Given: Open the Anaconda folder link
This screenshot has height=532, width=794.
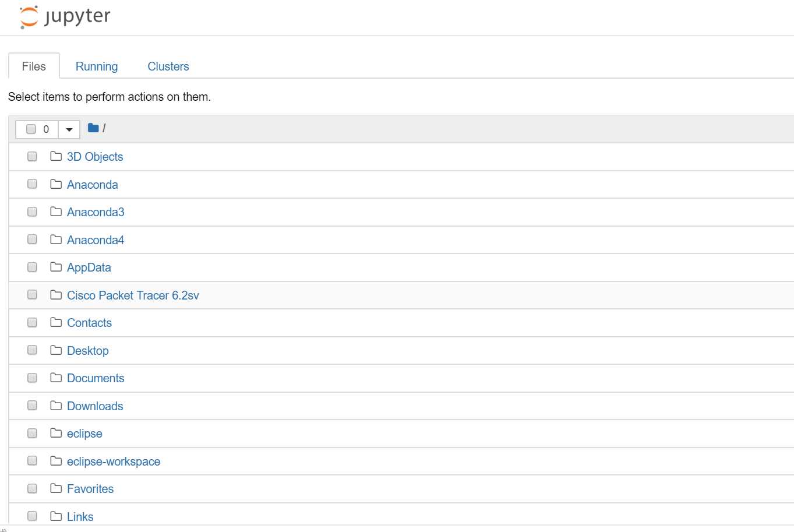Looking at the screenshot, I should [x=93, y=185].
